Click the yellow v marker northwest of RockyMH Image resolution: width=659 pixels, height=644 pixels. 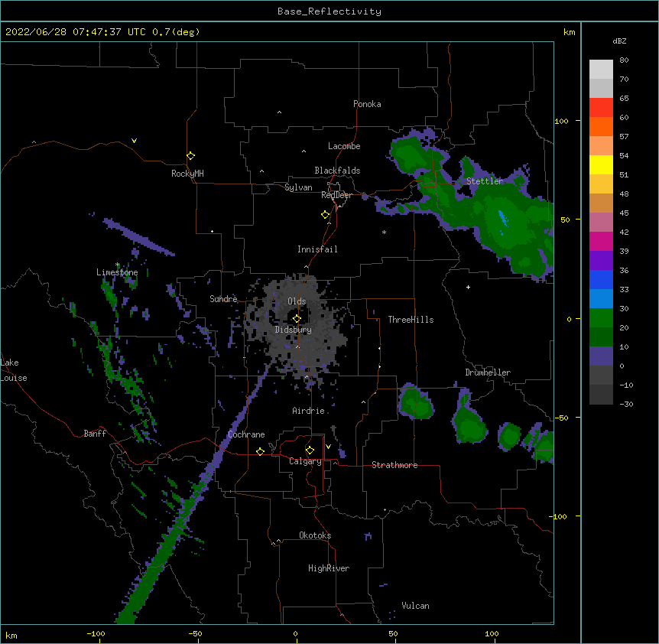coord(134,141)
